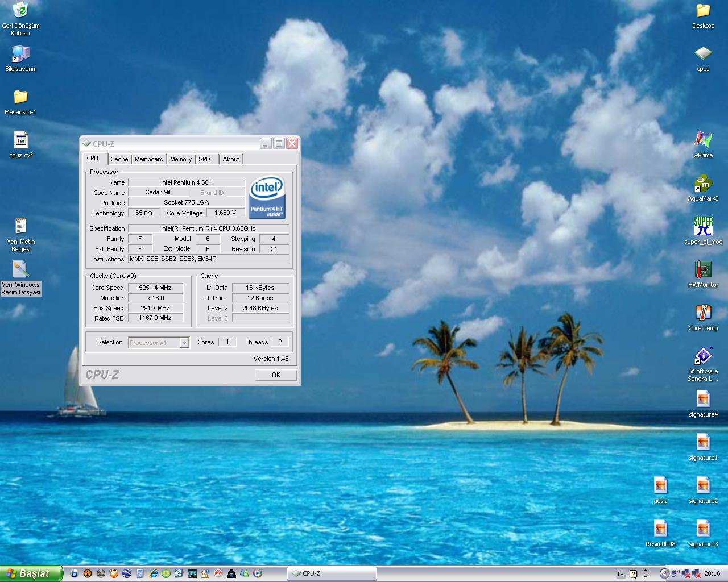Click the OK button in CPU-Z

click(x=276, y=375)
